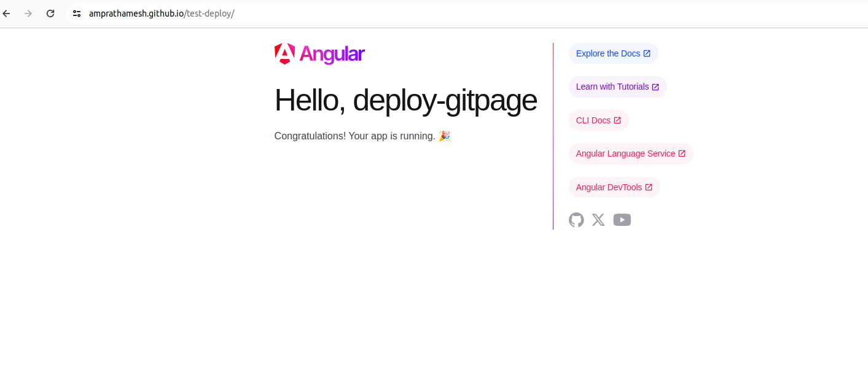
Task: Reload the page with the refresh icon
Action: 50,14
